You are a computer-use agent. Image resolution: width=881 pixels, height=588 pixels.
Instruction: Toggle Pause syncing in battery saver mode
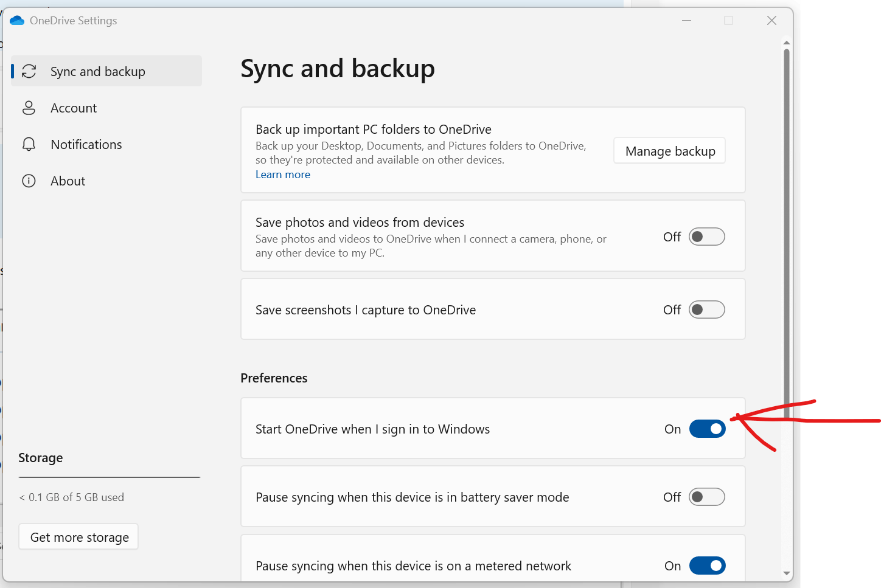(x=707, y=497)
